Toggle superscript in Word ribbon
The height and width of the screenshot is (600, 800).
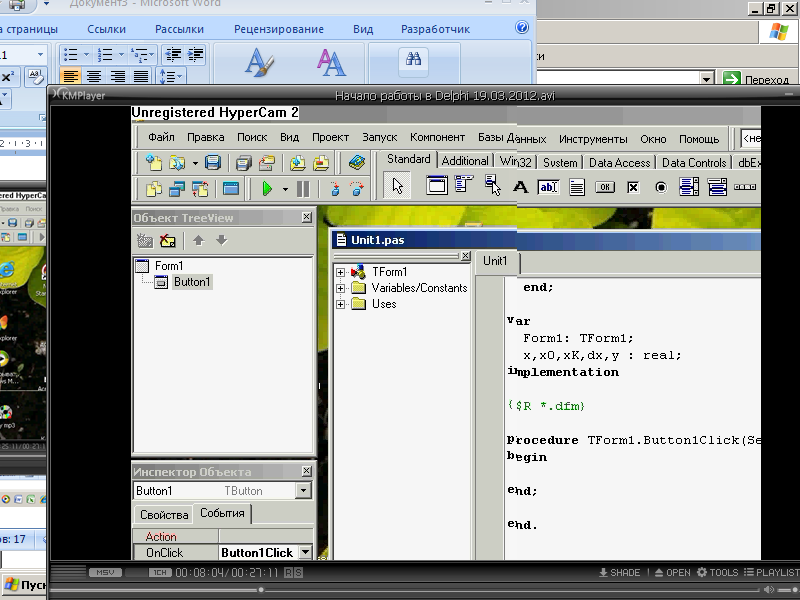pyautogui.click(x=8, y=77)
